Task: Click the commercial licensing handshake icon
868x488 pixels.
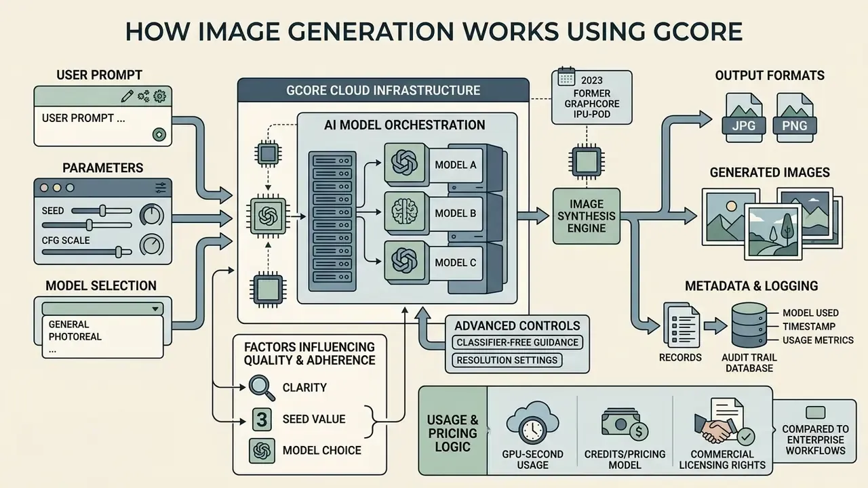Action: tap(724, 423)
